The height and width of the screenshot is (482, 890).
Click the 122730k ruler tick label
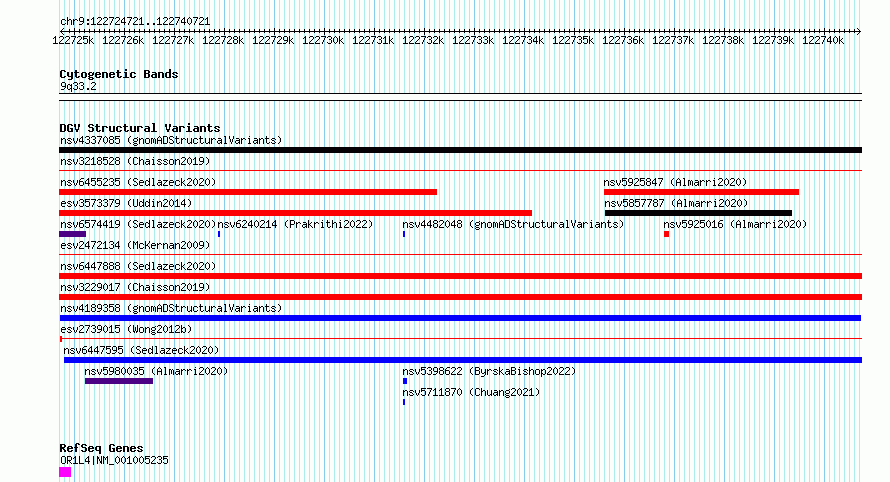click(x=323, y=41)
